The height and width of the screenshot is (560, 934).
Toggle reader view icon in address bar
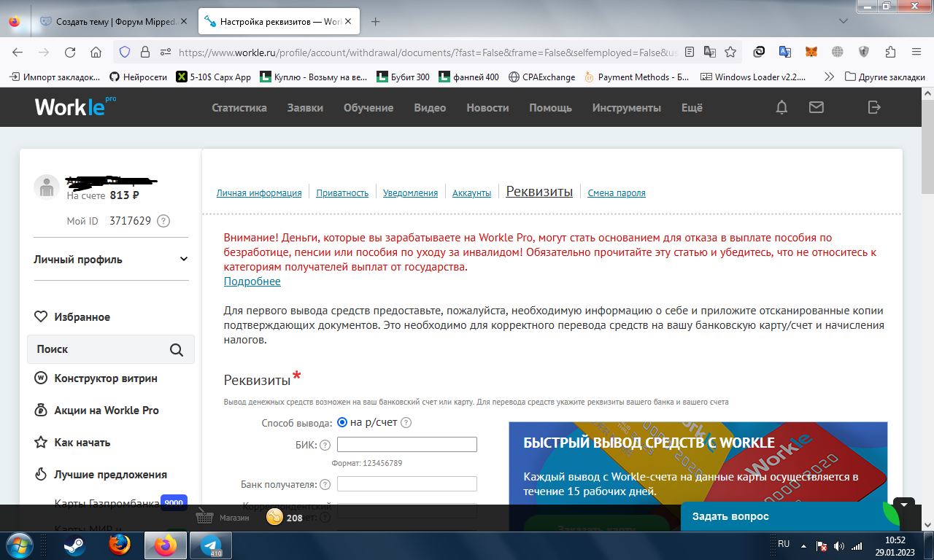(x=690, y=52)
